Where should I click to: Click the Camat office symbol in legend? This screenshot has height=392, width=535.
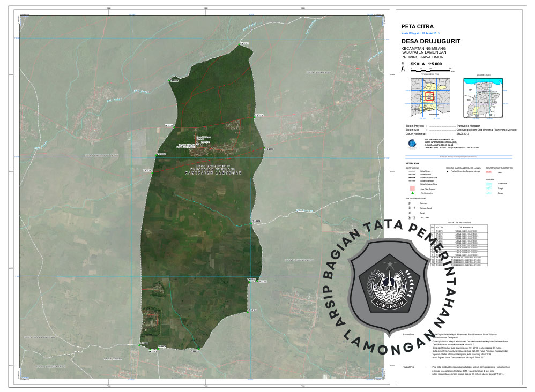pyautogui.click(x=410, y=213)
